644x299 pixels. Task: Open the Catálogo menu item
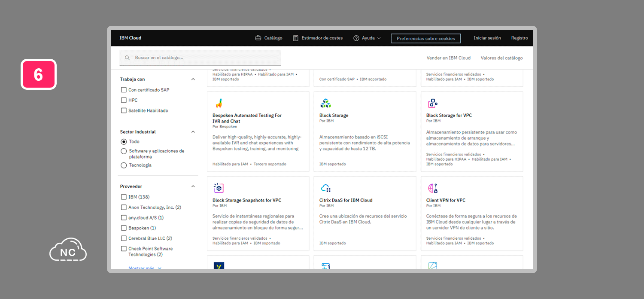coord(269,38)
